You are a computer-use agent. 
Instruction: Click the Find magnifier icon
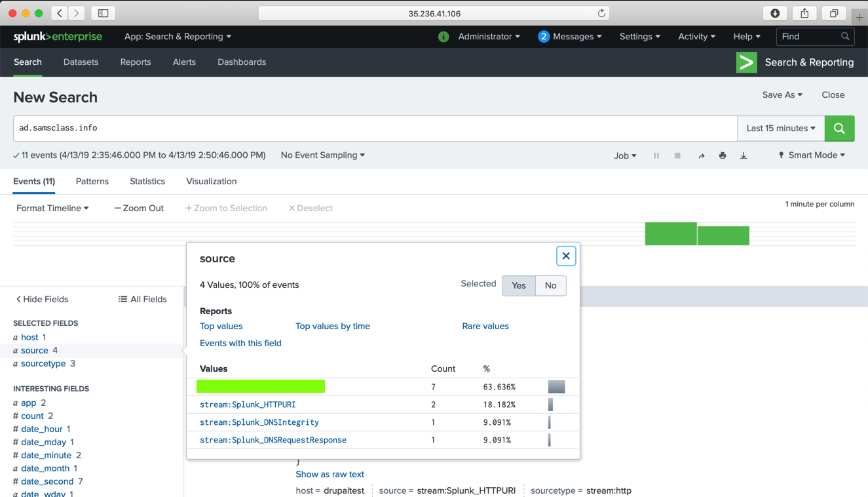pos(845,37)
